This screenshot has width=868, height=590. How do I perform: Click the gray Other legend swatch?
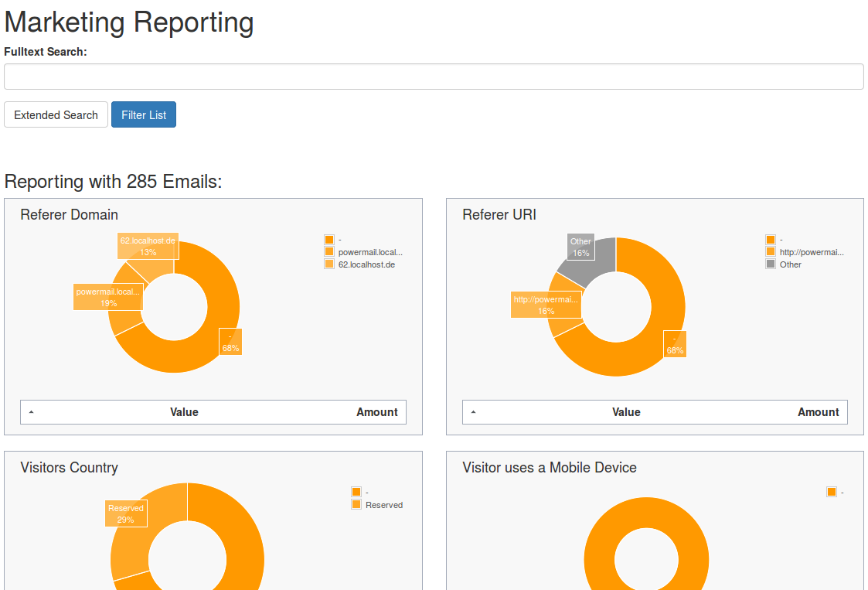[771, 264]
